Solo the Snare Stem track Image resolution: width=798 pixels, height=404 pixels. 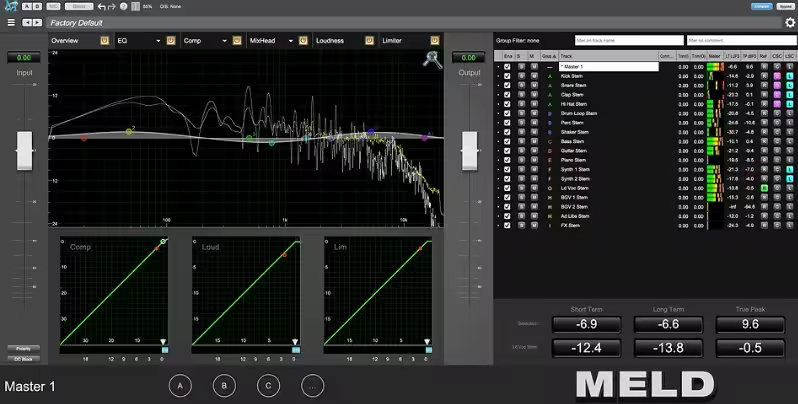point(520,85)
